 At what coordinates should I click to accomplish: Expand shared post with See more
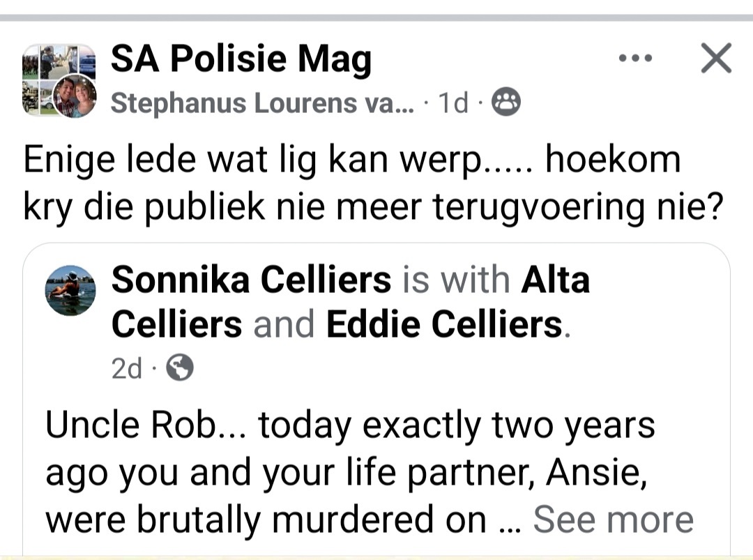click(614, 519)
